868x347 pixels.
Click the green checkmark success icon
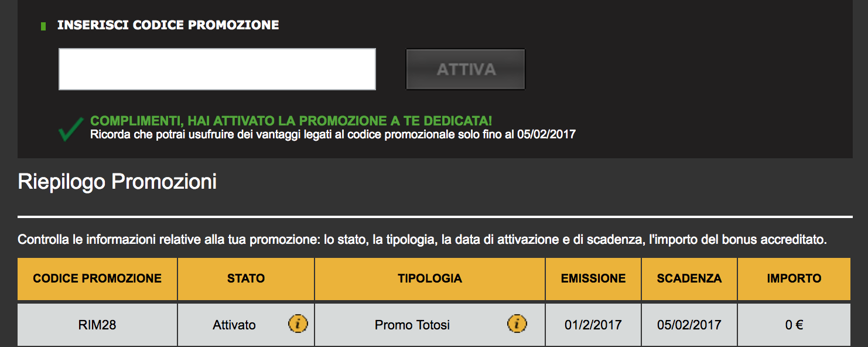71,129
